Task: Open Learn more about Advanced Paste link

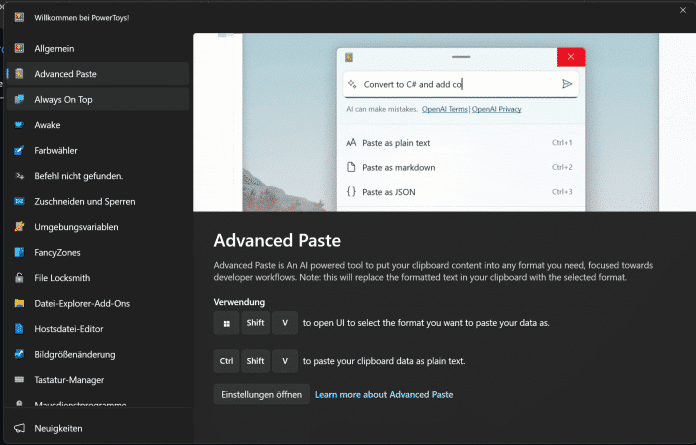Action: click(384, 394)
